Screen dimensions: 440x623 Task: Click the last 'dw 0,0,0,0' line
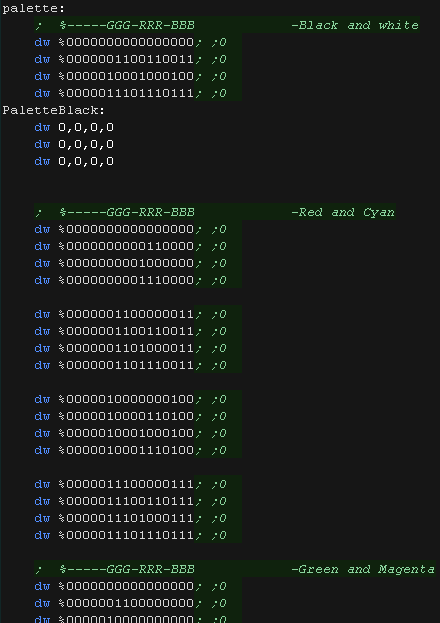(x=74, y=161)
